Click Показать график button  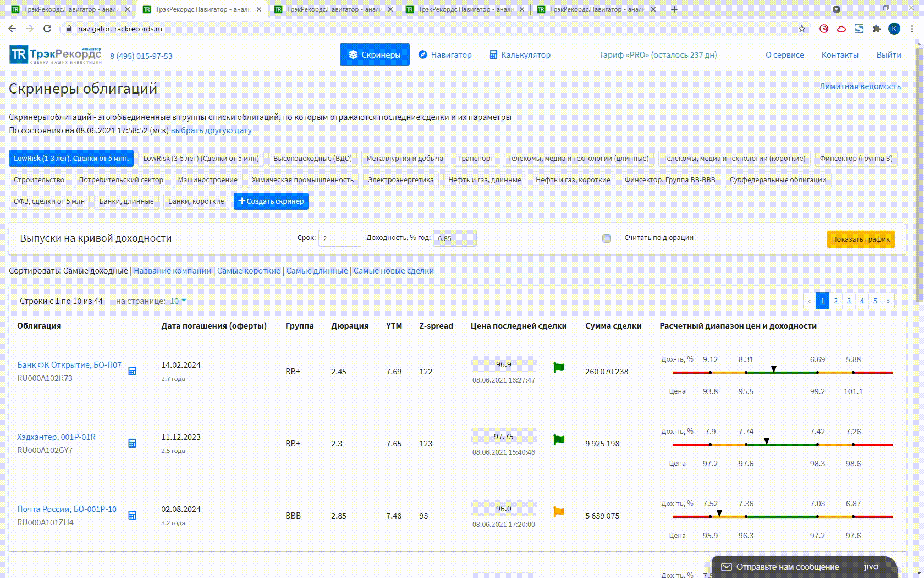pyautogui.click(x=861, y=239)
